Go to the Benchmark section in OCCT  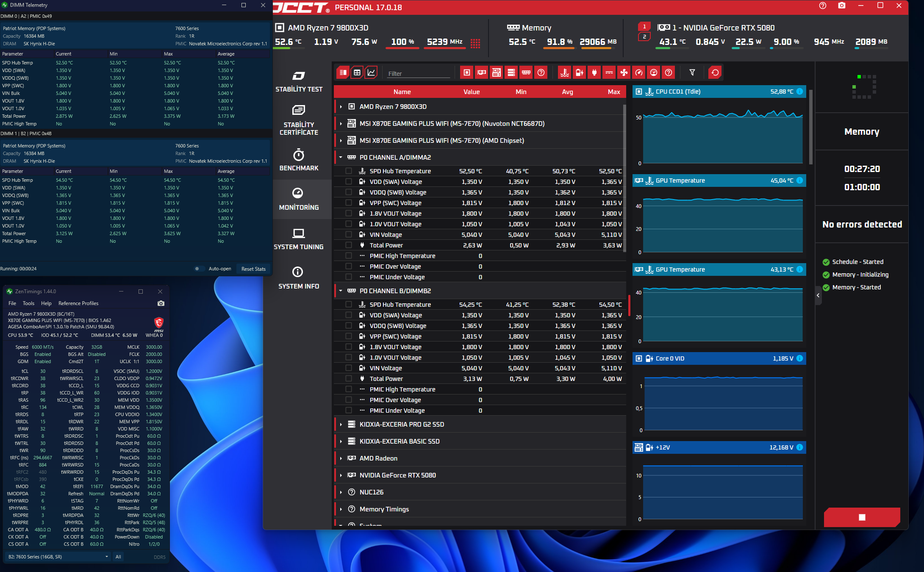299,160
